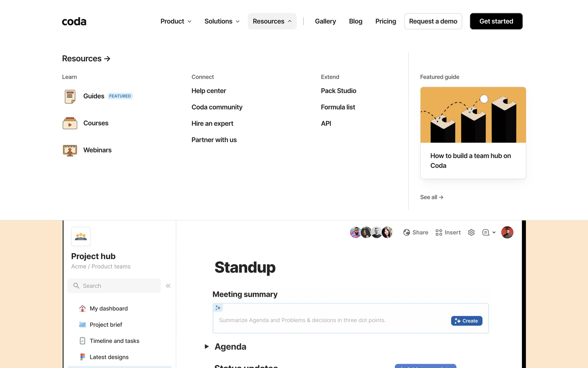Click the Get started button
Image resolution: width=588 pixels, height=368 pixels.
click(x=496, y=21)
